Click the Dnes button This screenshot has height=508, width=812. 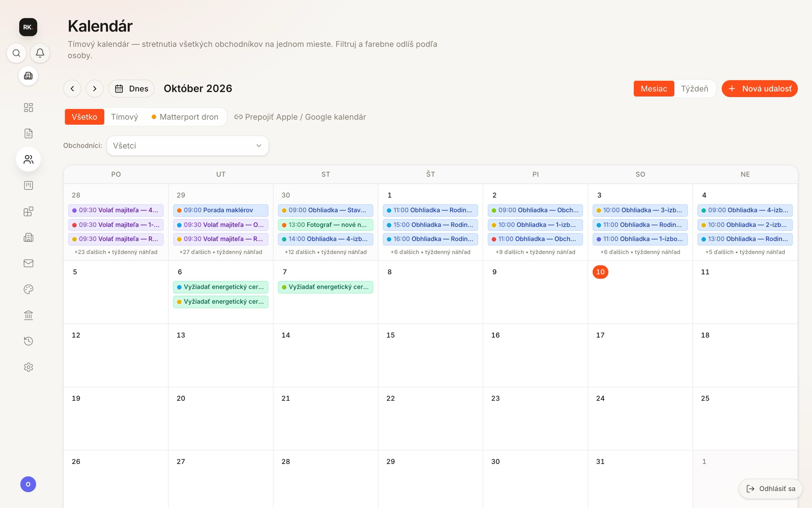(x=132, y=89)
